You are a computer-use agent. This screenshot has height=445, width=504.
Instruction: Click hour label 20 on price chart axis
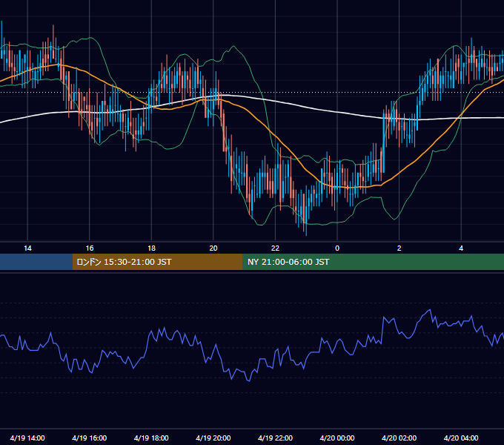tap(213, 248)
